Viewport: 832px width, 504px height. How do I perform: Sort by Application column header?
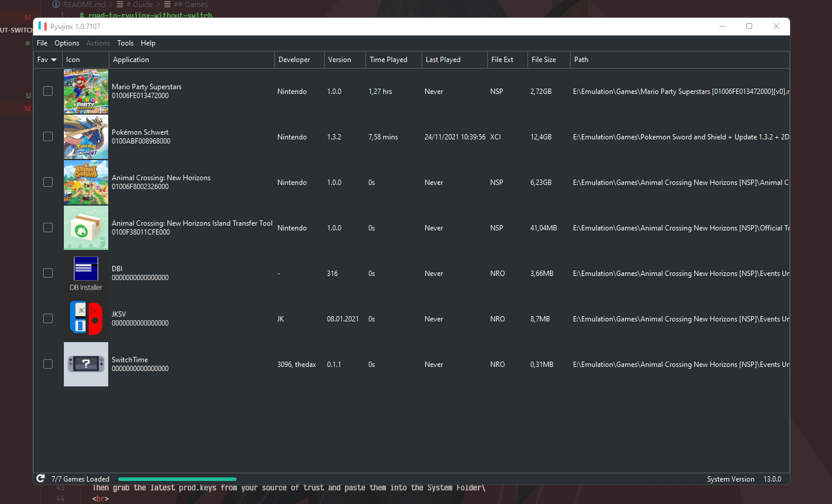(x=192, y=60)
